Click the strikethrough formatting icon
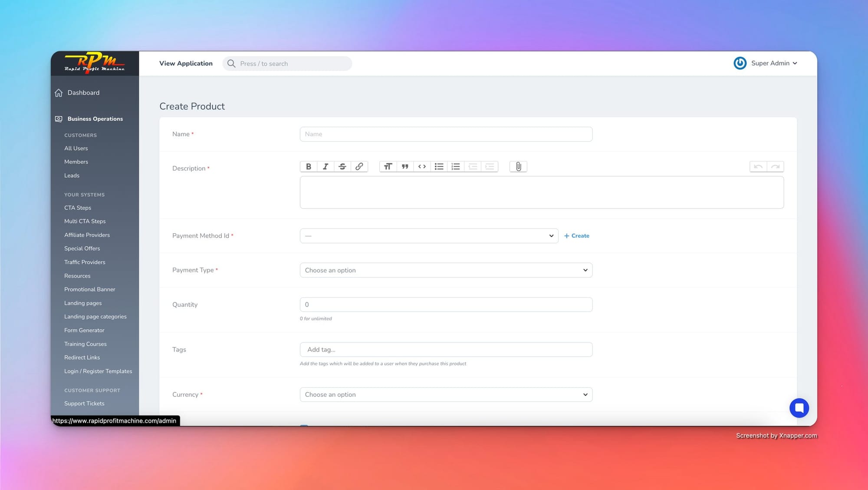This screenshot has height=490, width=868. (x=342, y=166)
